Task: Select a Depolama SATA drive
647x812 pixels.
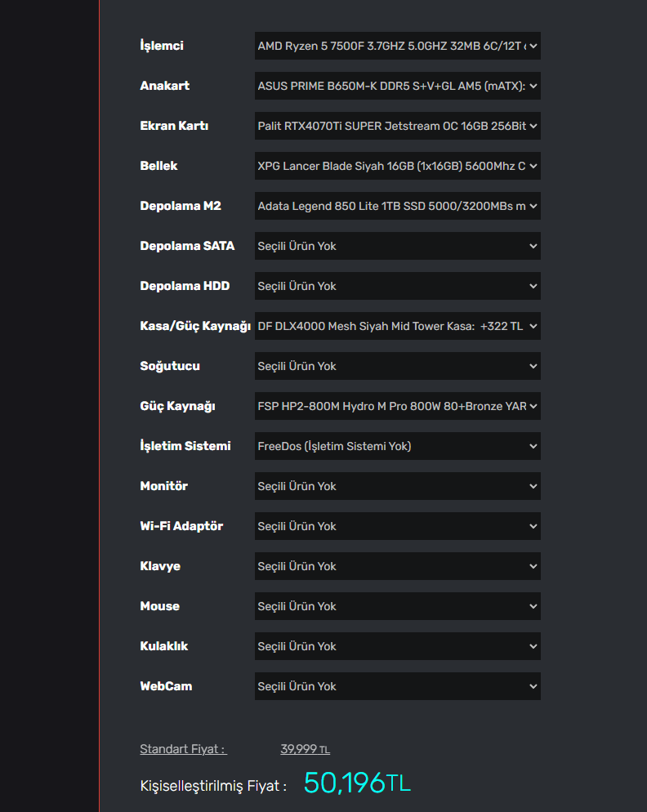Action: click(x=397, y=246)
